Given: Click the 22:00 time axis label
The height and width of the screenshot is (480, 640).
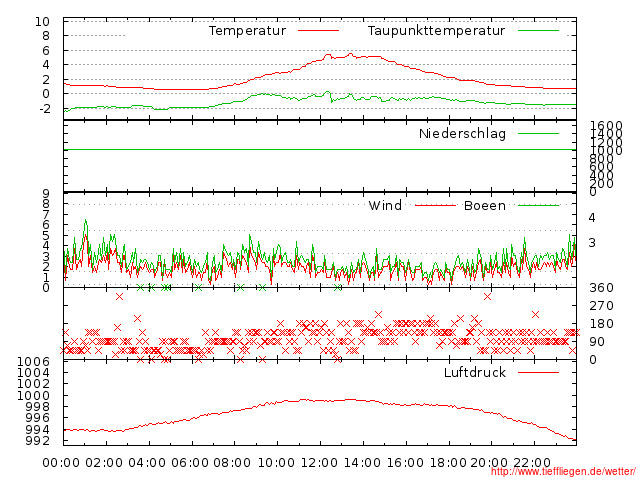Looking at the screenshot, I should (532, 463).
